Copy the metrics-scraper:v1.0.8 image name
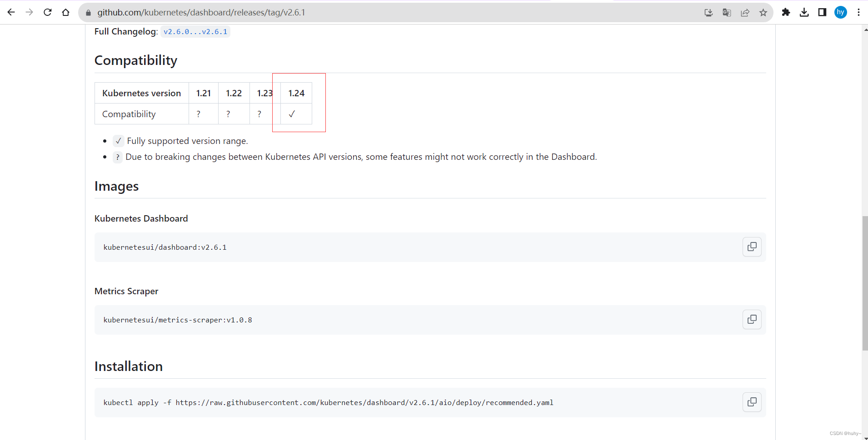 click(x=752, y=319)
